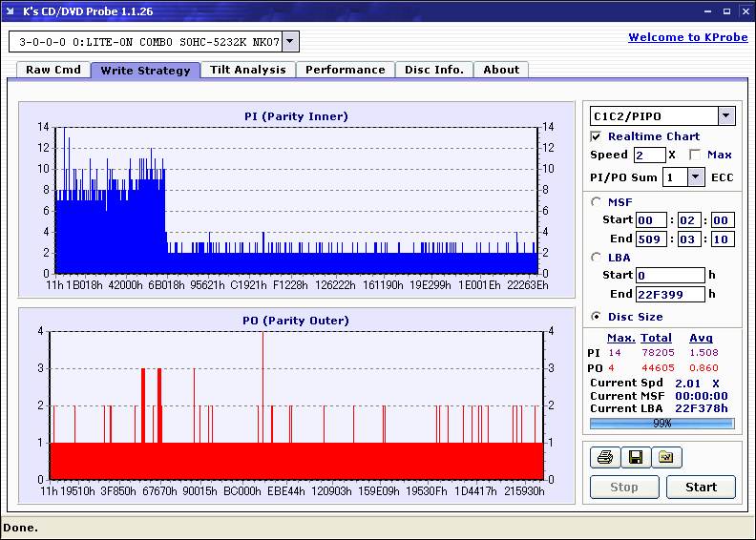Open the PI/PO Sum dropdown
This screenshot has width=756, height=540.
pos(695,177)
